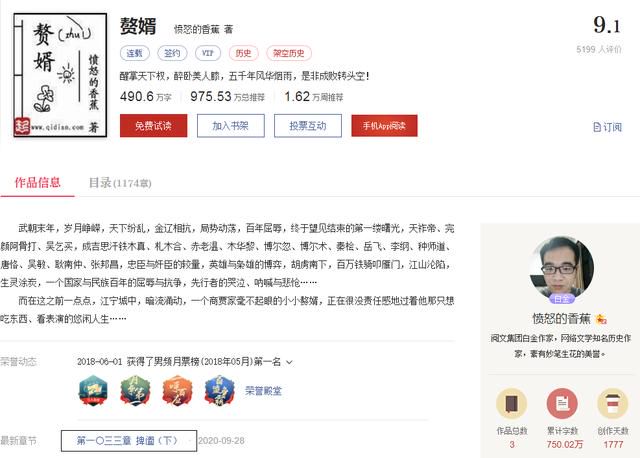Open the 投票互动 button
Image resolution: width=640 pixels, height=458 pixels.
point(308,126)
